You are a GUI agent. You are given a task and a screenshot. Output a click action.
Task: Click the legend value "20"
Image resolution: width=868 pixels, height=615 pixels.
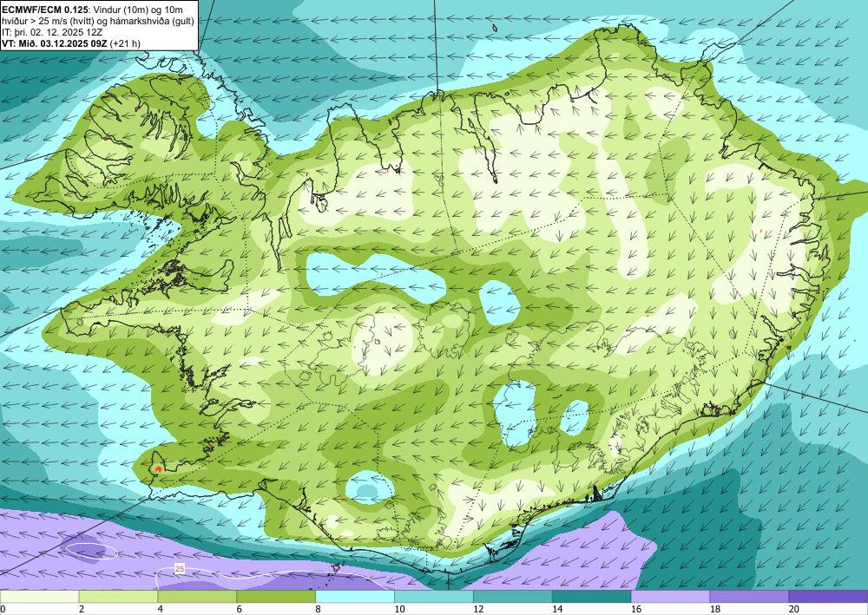click(794, 610)
